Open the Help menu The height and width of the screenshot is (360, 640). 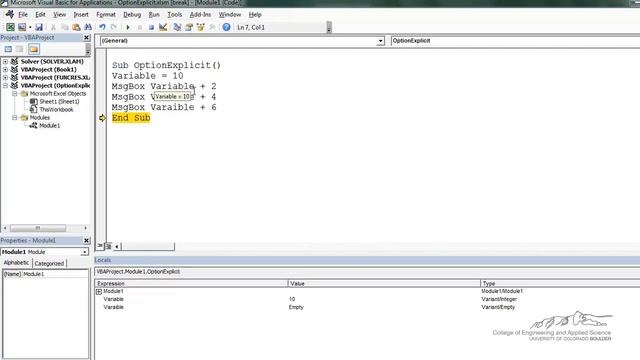255,14
